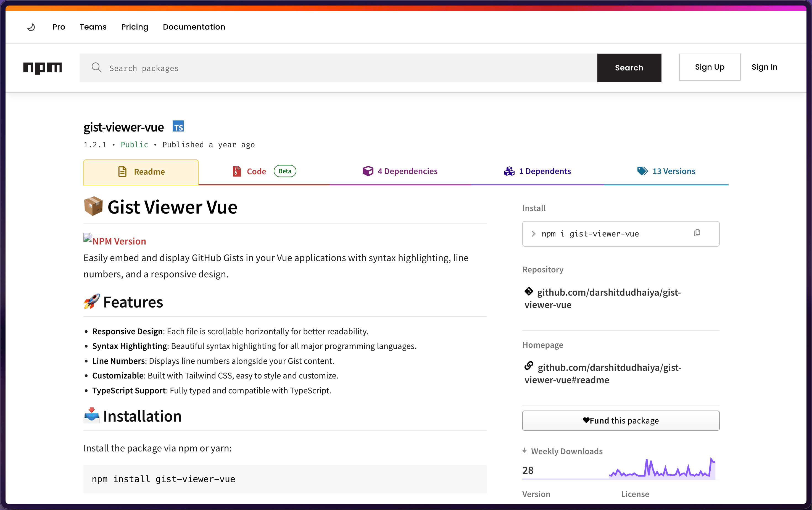This screenshot has width=812, height=510.
Task: Open the GitHub repository link
Action: tap(603, 298)
